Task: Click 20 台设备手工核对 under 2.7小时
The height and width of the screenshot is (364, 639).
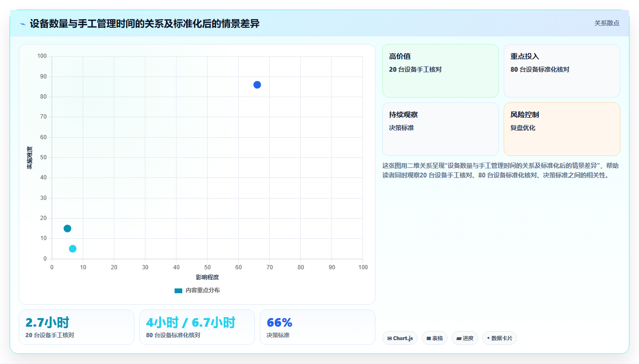Action: tap(50, 335)
